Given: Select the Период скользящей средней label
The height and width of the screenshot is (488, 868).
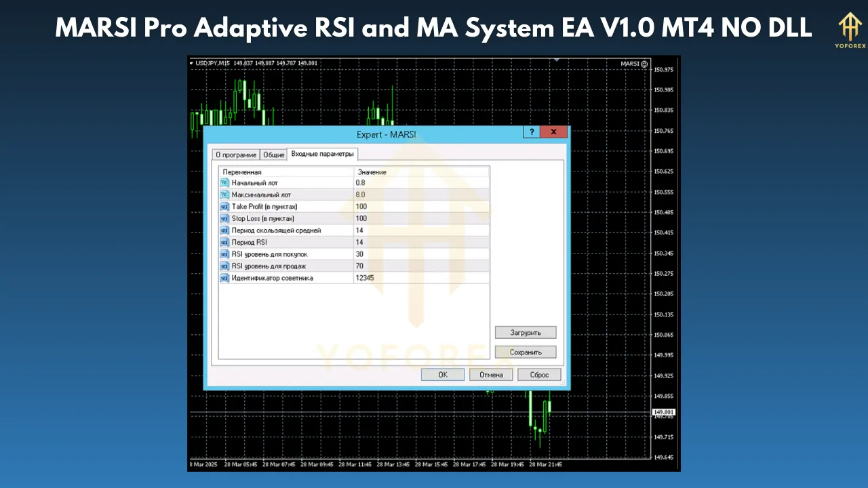Looking at the screenshot, I should click(x=276, y=230).
